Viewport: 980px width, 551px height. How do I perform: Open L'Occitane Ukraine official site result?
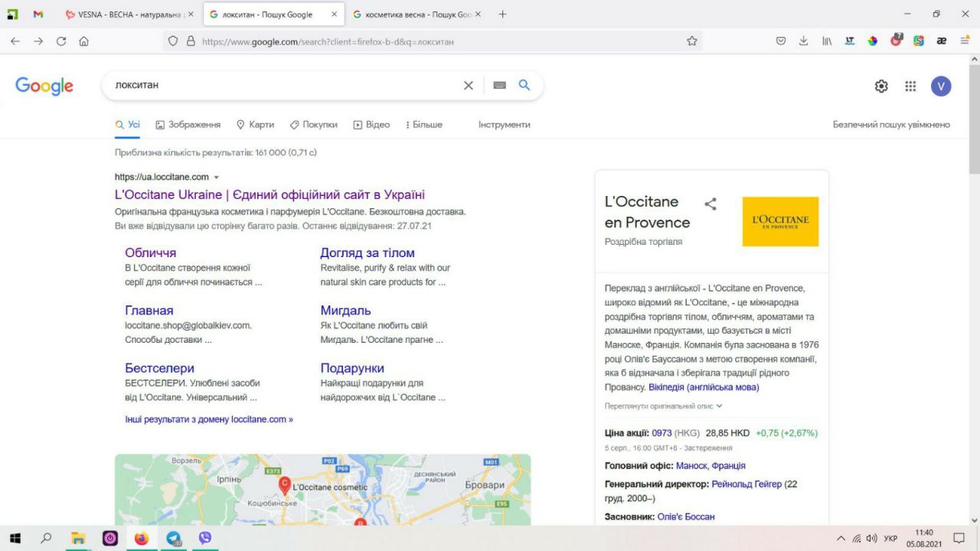coord(269,195)
